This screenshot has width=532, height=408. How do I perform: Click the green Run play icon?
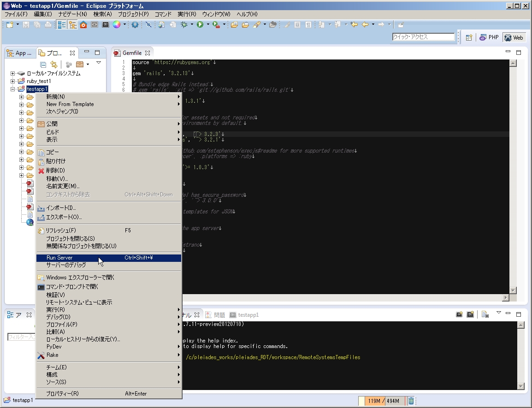click(x=200, y=24)
